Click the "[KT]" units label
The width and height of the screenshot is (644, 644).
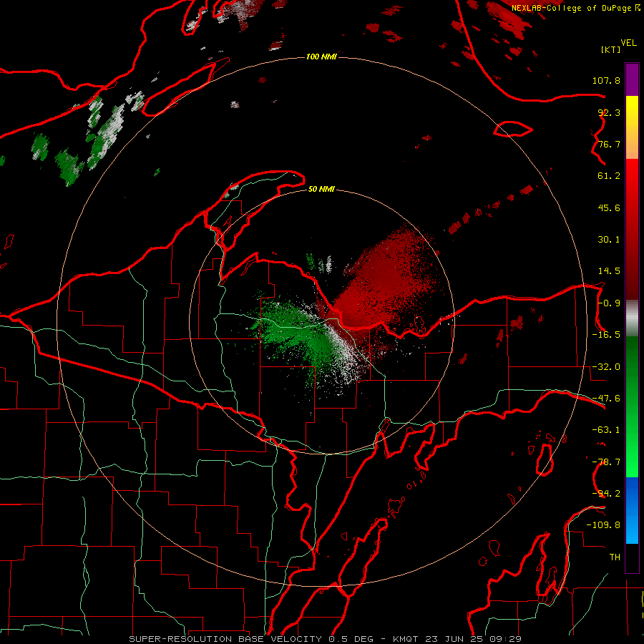click(x=611, y=49)
